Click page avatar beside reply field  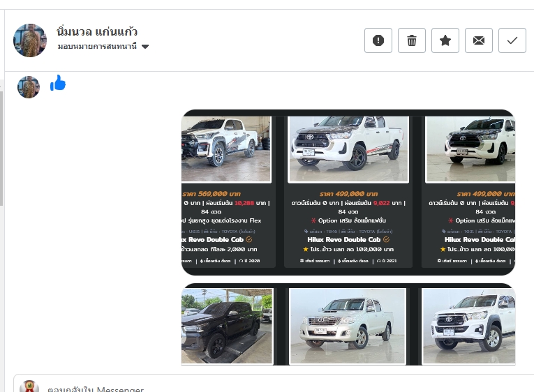point(29,386)
